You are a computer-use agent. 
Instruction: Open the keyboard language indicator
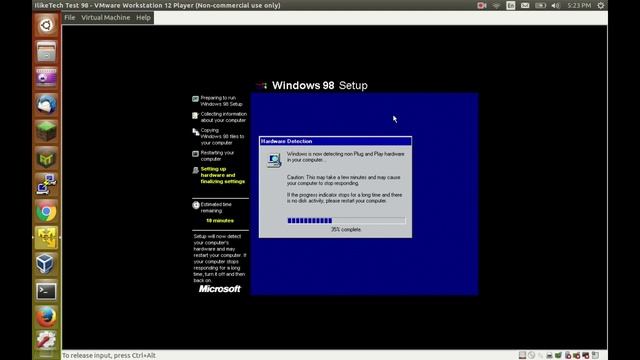click(511, 5)
